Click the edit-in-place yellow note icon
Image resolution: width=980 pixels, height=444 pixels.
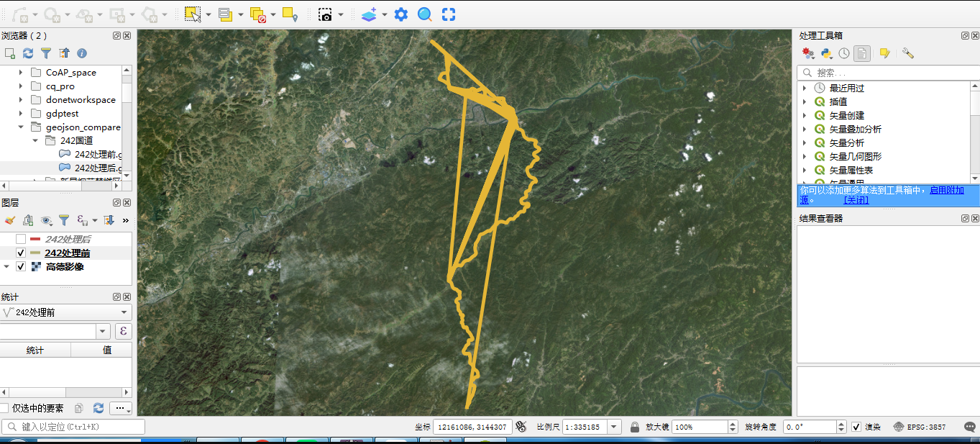(x=885, y=53)
